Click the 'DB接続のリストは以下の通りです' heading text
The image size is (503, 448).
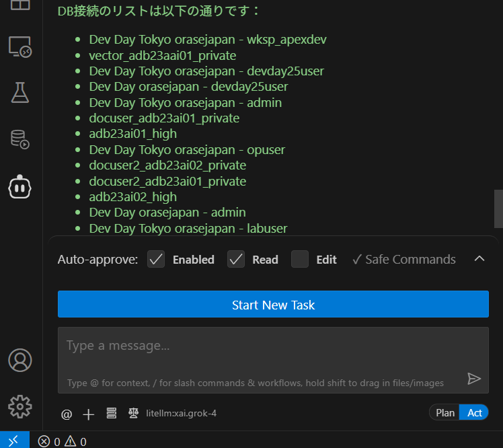point(158,11)
